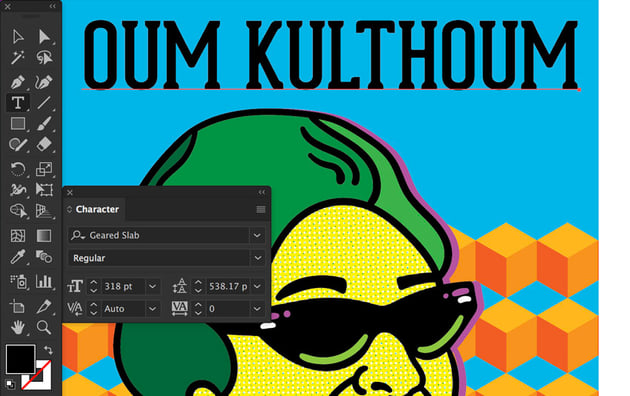Screen dimensions: 630x396
Task: Select the Shaper tool
Action: (18, 145)
